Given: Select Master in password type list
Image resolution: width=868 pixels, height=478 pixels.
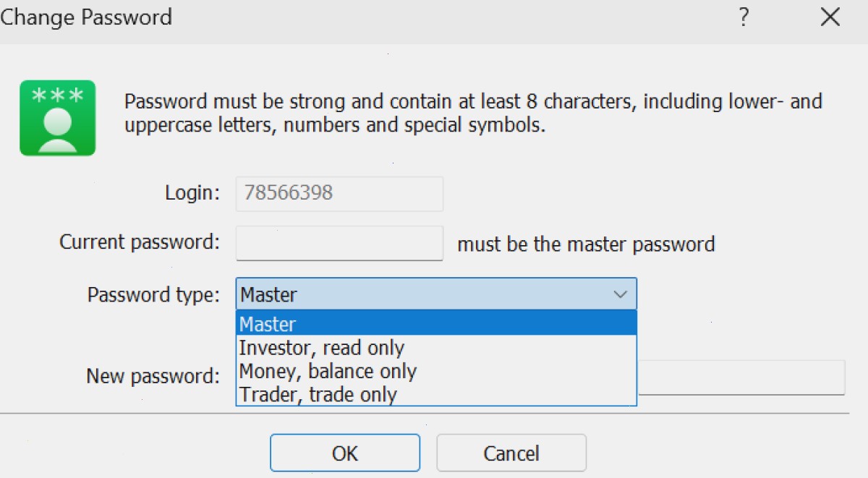Looking at the screenshot, I should click(436, 323).
